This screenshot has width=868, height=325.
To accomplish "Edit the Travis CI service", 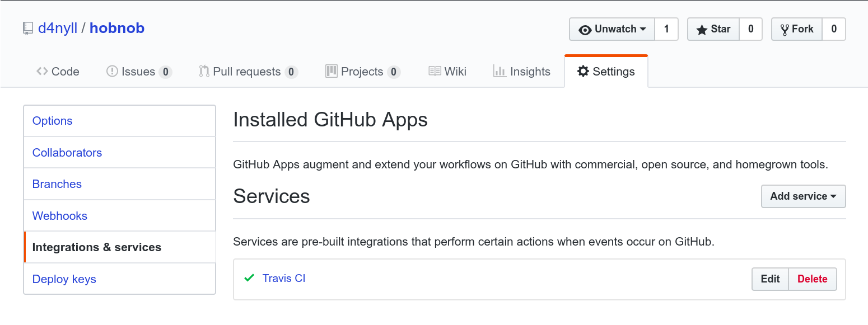I will (770, 279).
